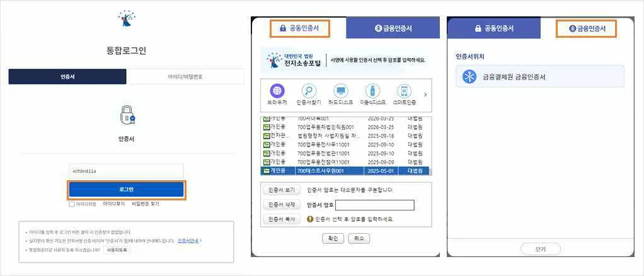Close the 금융인증서 dialog with 닫기

pos(541,249)
